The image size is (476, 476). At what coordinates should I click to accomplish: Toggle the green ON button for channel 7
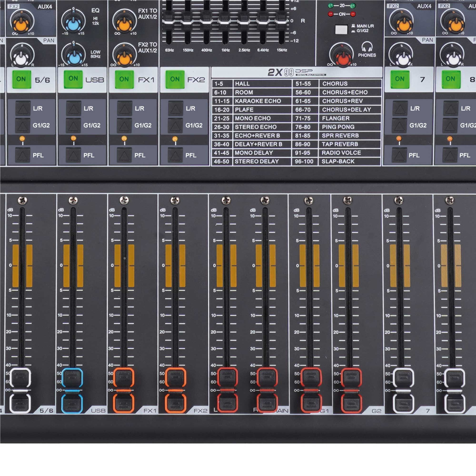[400, 79]
